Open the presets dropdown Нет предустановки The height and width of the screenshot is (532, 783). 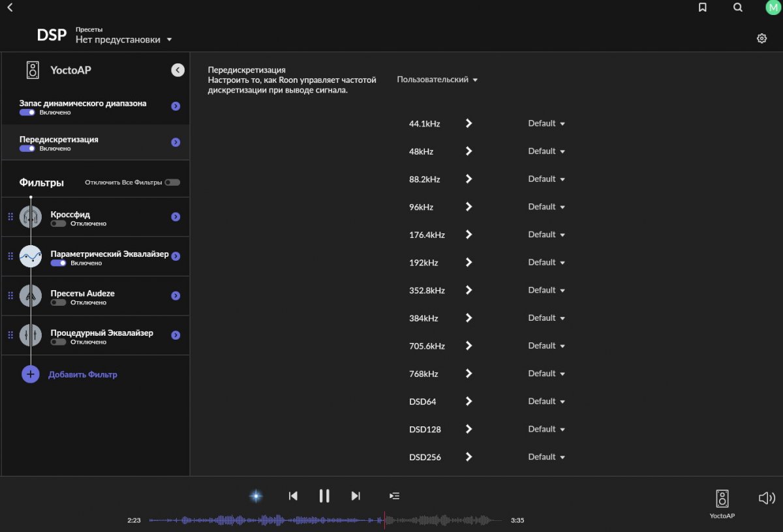124,39
